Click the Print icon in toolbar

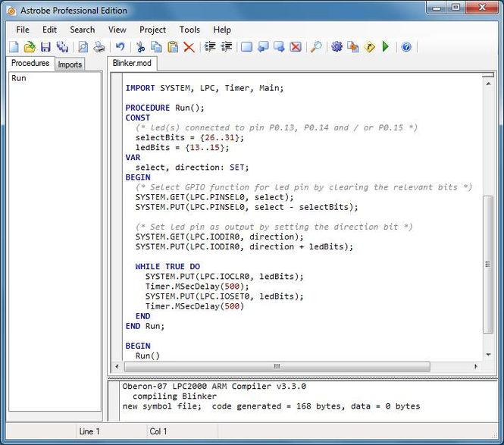point(99,47)
